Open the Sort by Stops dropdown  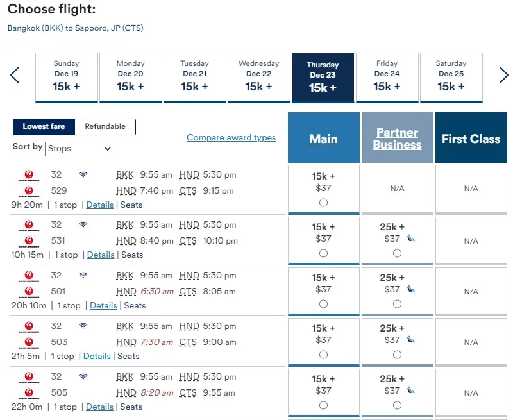pyautogui.click(x=80, y=149)
